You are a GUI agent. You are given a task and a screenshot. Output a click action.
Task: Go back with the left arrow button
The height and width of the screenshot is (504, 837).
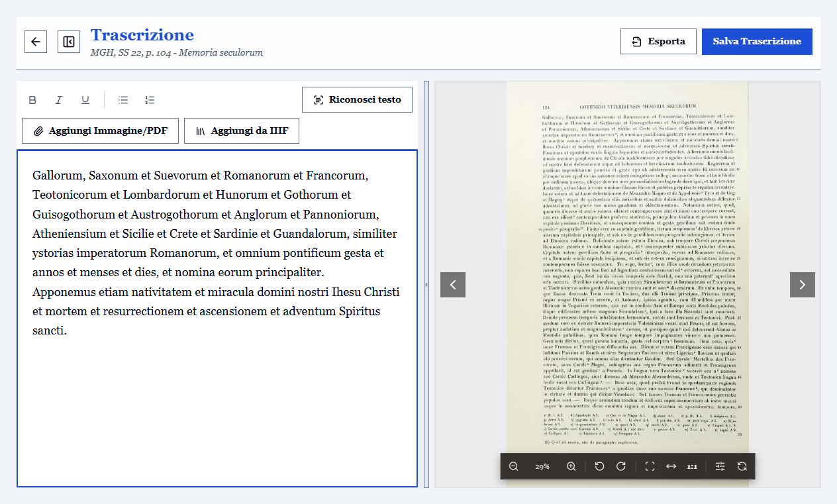tap(36, 41)
